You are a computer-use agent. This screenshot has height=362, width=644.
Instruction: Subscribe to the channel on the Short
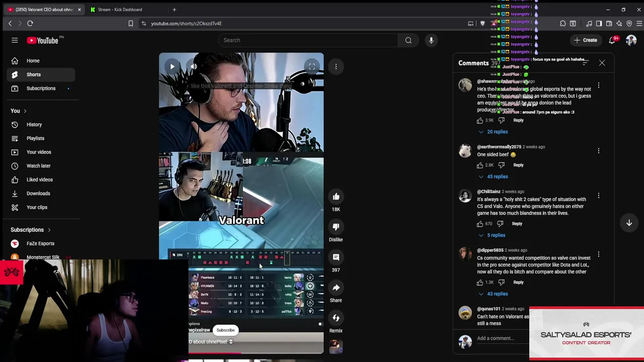(x=225, y=330)
